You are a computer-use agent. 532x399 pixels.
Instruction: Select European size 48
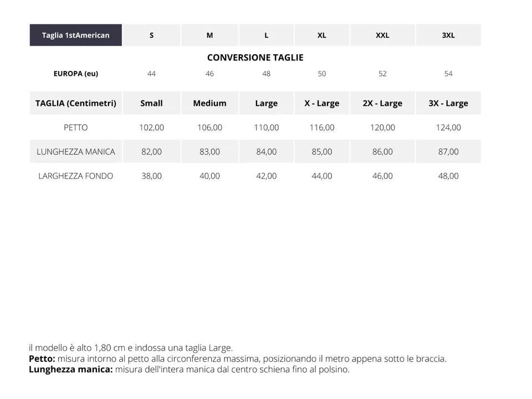pyautogui.click(x=267, y=74)
